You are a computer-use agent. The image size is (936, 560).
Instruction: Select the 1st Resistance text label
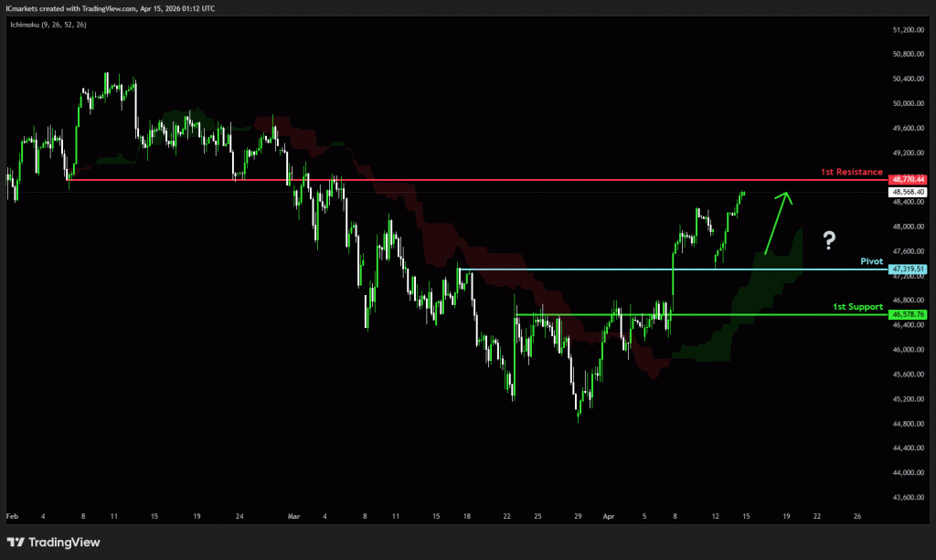851,172
